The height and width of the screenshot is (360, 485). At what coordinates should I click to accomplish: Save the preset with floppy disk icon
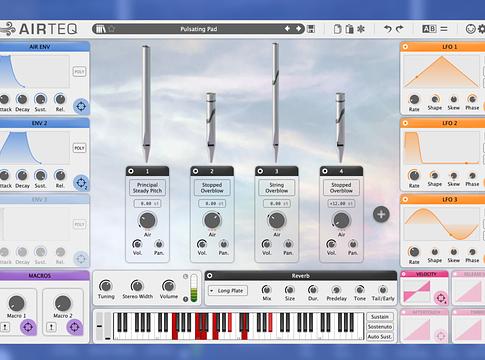311,29
